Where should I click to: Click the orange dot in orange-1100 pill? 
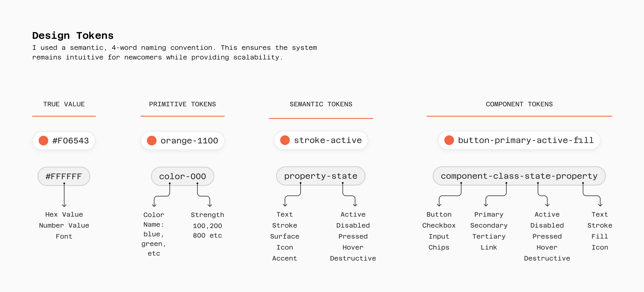pos(152,140)
